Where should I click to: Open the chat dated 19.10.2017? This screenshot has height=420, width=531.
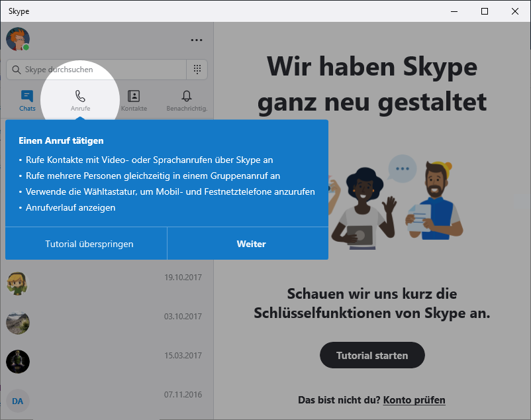(x=106, y=284)
